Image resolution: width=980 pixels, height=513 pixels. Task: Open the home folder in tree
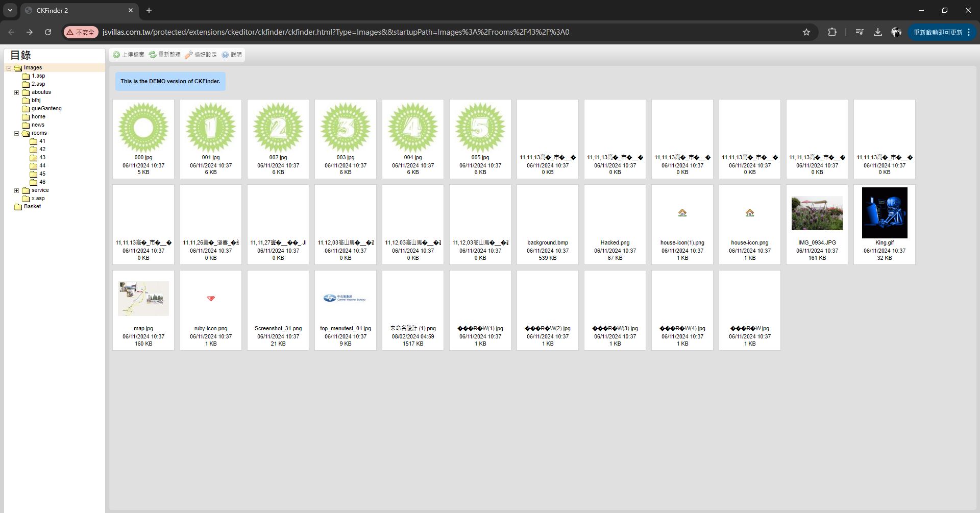point(38,117)
